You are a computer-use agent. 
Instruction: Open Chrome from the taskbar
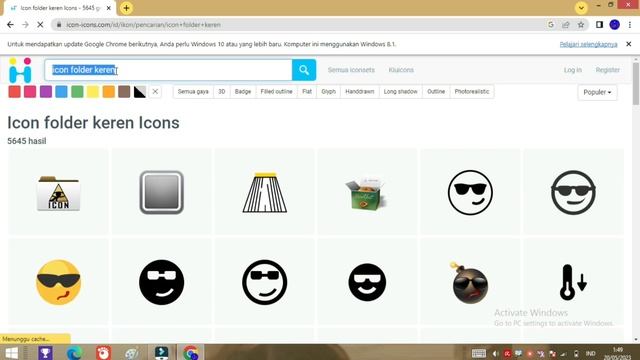(191, 352)
